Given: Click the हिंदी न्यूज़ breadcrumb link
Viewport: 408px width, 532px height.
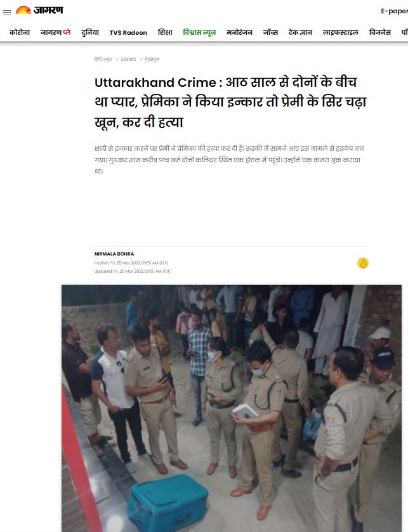Looking at the screenshot, I should (103, 60).
